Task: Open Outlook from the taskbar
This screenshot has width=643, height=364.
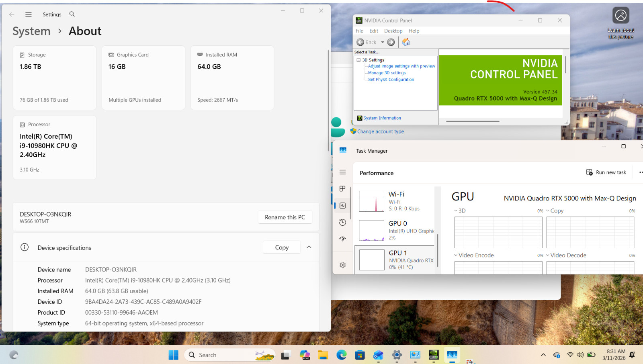Action: tap(378, 355)
